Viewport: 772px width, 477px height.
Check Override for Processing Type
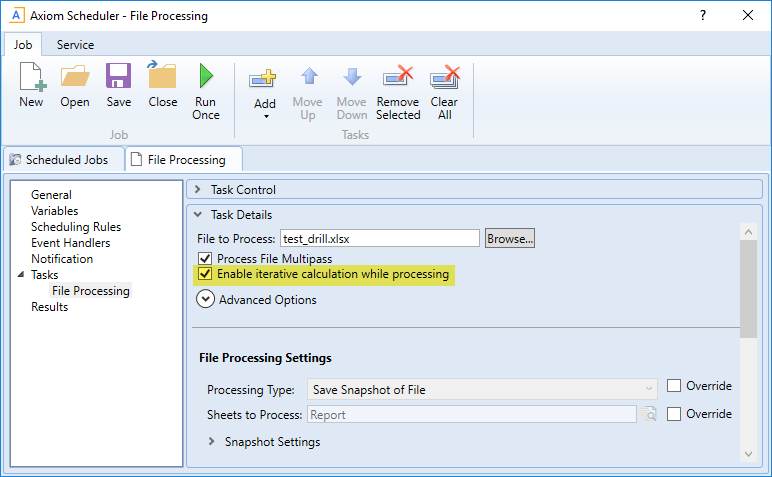tap(674, 386)
